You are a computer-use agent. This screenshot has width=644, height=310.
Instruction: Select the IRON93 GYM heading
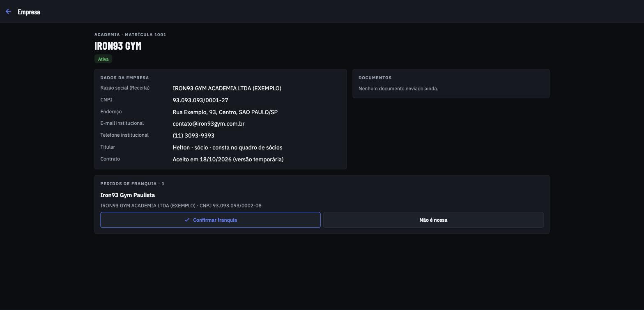118,46
